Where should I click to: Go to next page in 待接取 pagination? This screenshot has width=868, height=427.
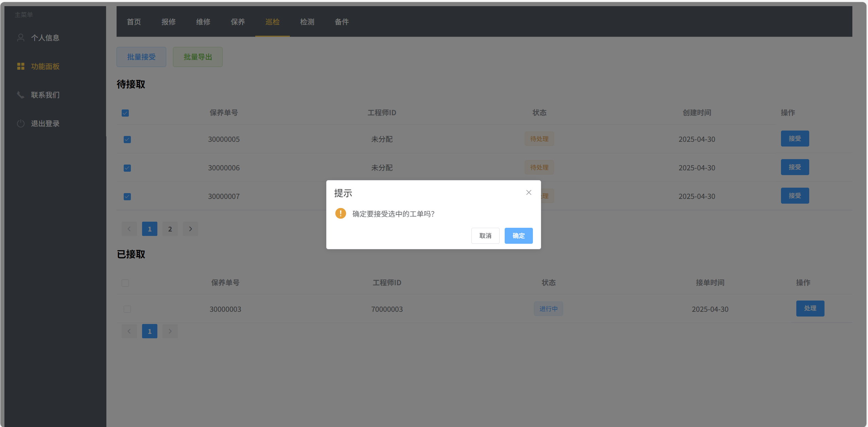[x=190, y=229]
